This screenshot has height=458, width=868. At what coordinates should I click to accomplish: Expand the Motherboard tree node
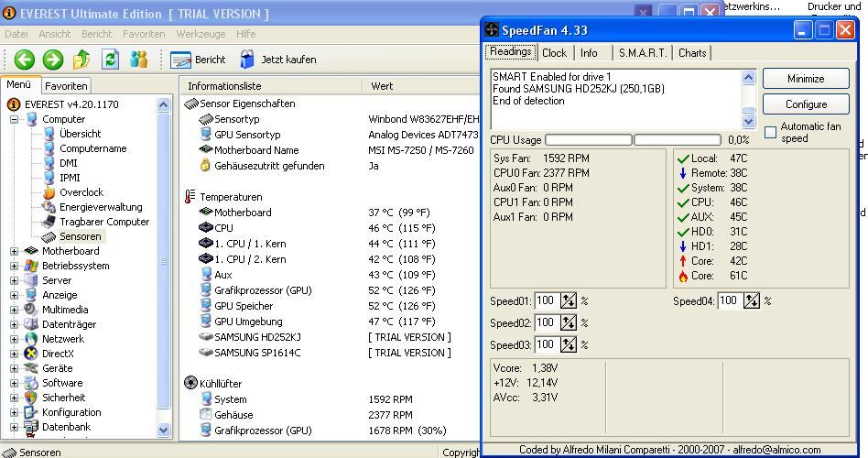click(14, 251)
